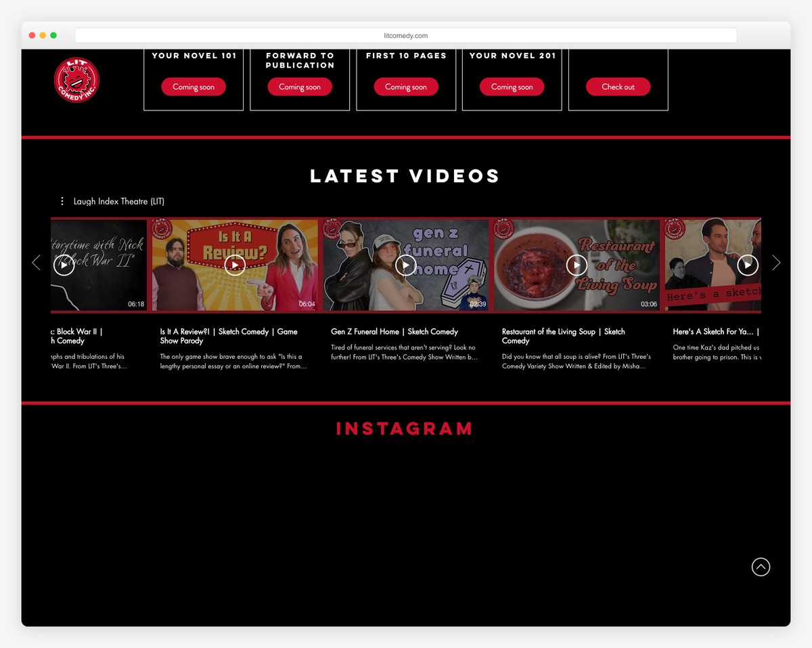Click Coming soon under Forward to Publication
The width and height of the screenshot is (812, 648).
(x=300, y=87)
